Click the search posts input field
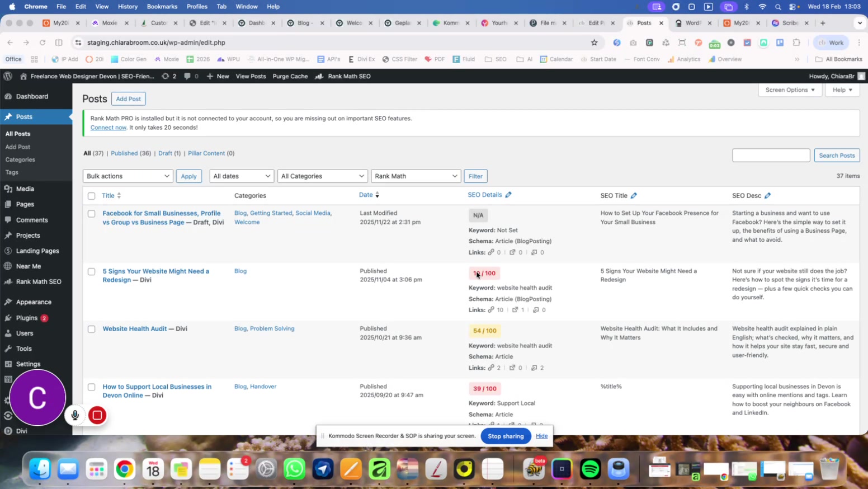868x489 pixels. tap(771, 156)
